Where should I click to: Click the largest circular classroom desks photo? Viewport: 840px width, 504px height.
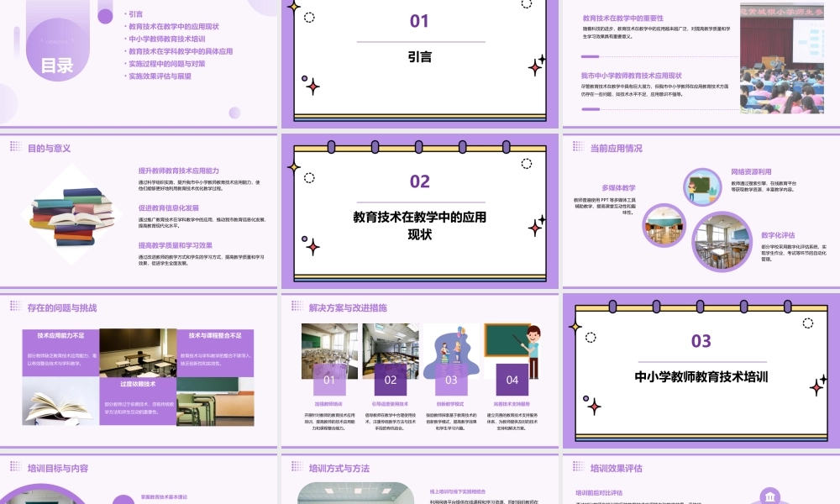point(722,242)
